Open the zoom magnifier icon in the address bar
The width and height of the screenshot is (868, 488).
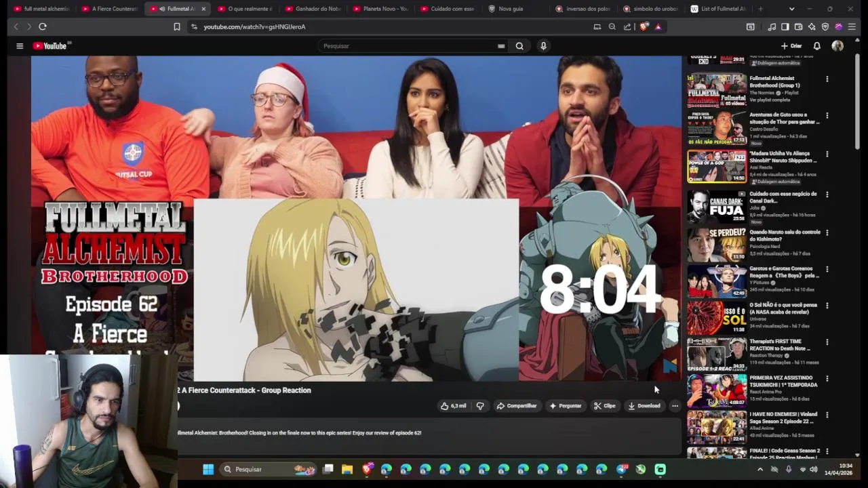click(x=612, y=26)
